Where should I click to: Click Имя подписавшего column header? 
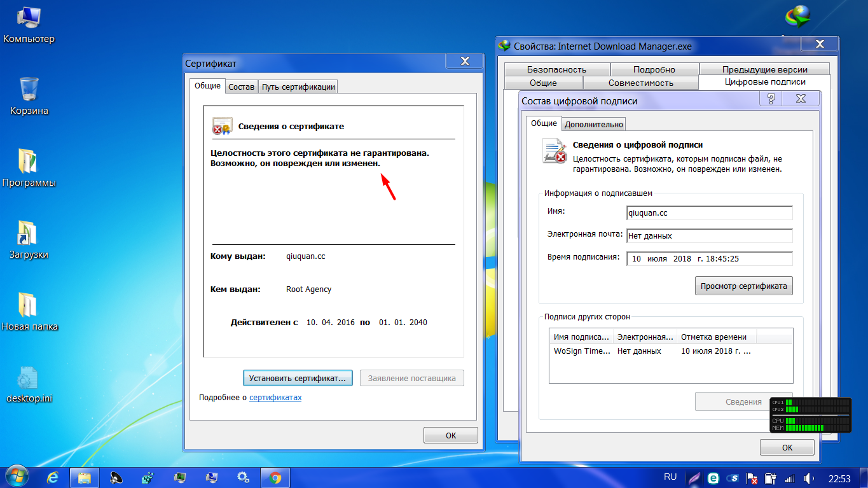coord(581,337)
